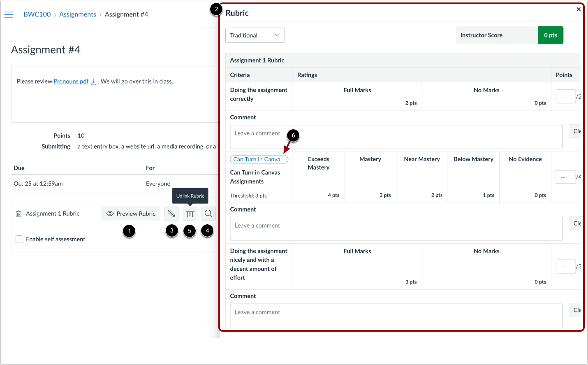Click Clear button beside first comment

click(x=575, y=131)
